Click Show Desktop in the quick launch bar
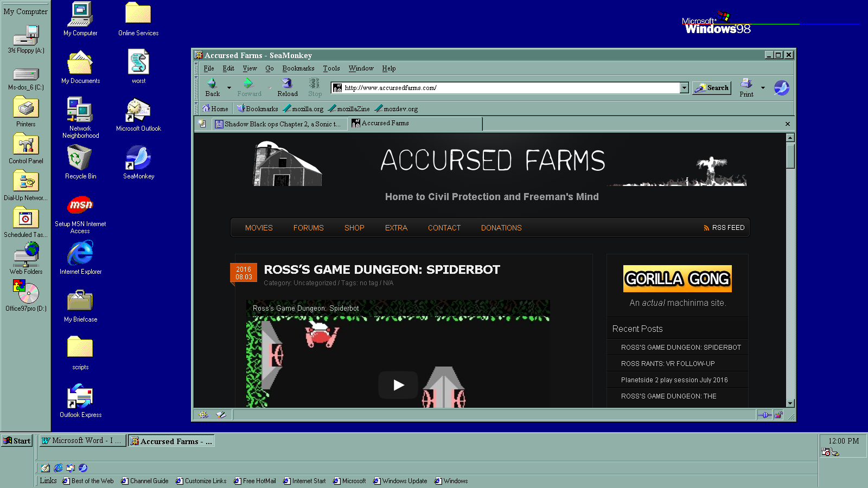 pos(46,468)
